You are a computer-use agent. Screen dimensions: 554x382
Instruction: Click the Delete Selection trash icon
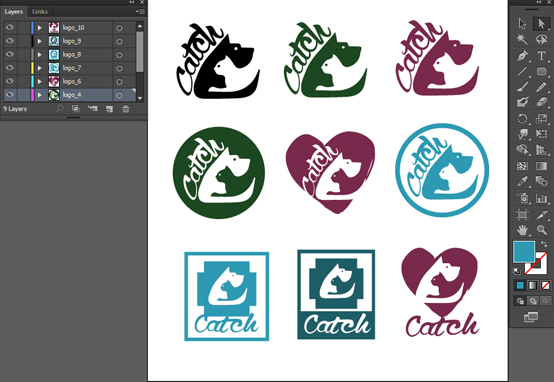coord(125,109)
